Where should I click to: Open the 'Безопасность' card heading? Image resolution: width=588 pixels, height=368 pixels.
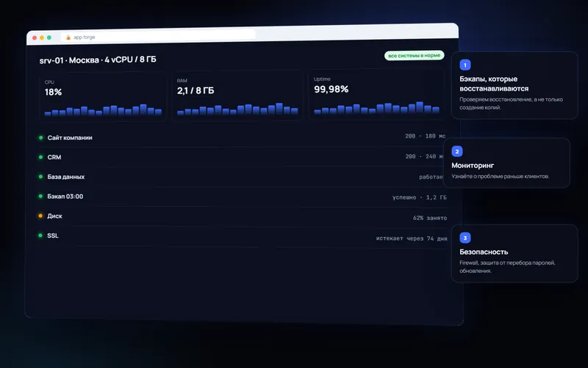coord(484,252)
